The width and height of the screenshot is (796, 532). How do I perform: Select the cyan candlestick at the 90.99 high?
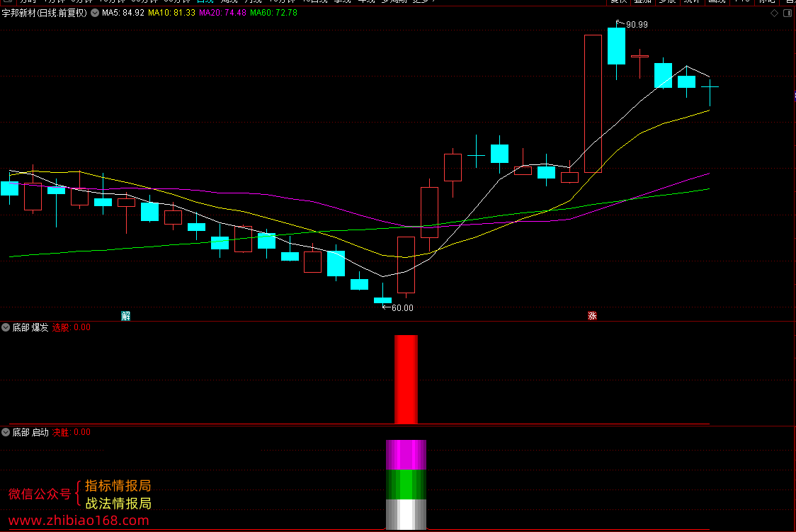(616, 46)
